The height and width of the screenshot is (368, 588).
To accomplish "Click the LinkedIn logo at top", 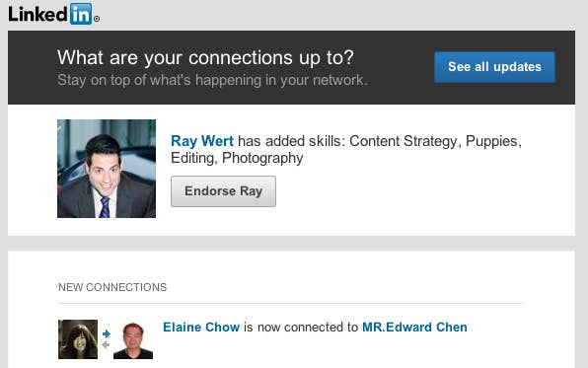I will coord(53,14).
